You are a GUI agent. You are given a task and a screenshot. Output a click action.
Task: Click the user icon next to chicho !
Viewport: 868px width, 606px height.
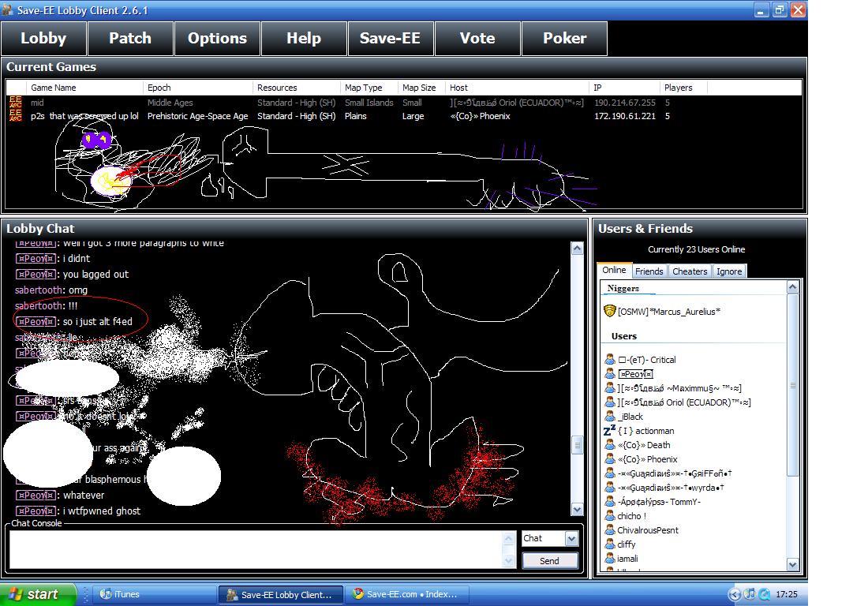click(610, 516)
